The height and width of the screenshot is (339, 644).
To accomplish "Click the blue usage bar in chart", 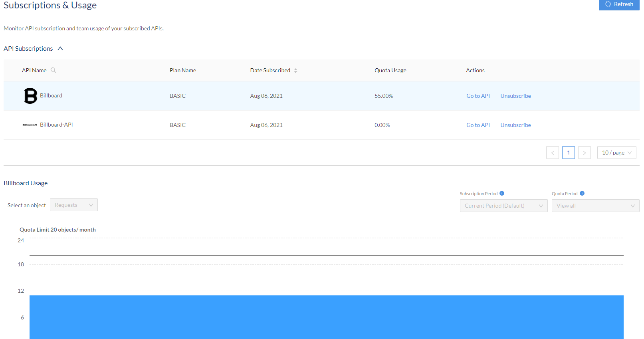I will pyautogui.click(x=327, y=317).
